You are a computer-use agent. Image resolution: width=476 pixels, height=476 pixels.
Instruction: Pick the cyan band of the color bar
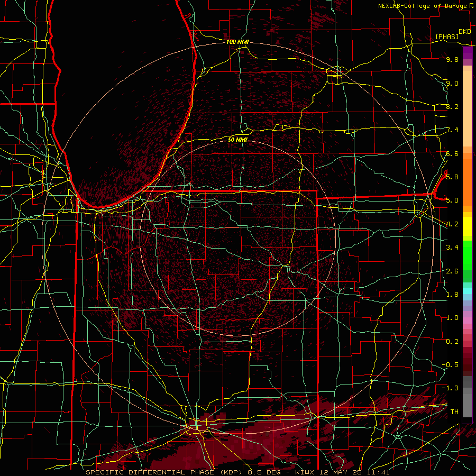[467, 290]
